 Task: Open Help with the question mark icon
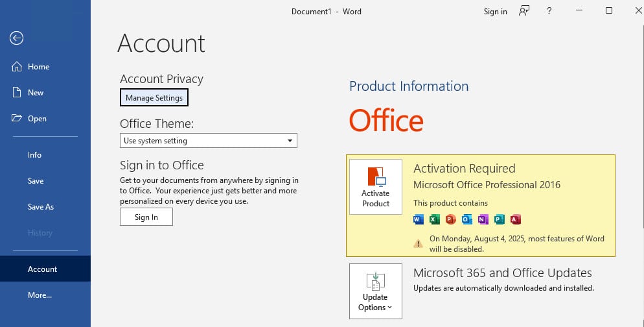pyautogui.click(x=549, y=11)
